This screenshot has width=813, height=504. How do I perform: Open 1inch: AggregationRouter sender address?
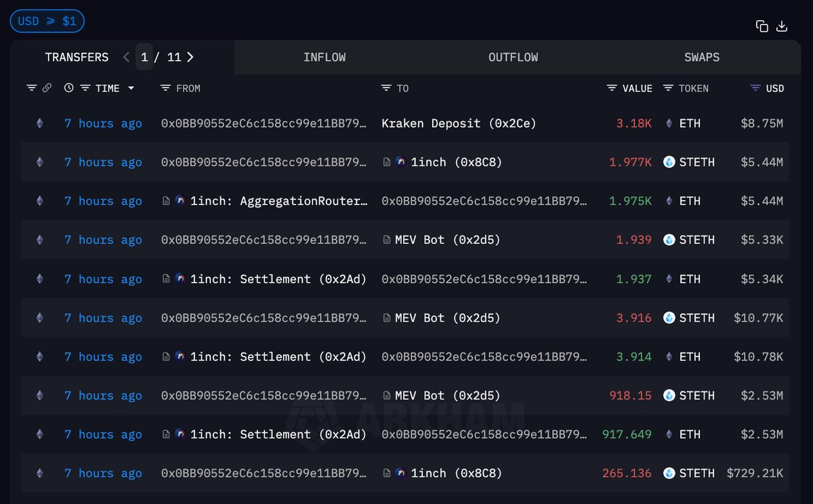280,201
